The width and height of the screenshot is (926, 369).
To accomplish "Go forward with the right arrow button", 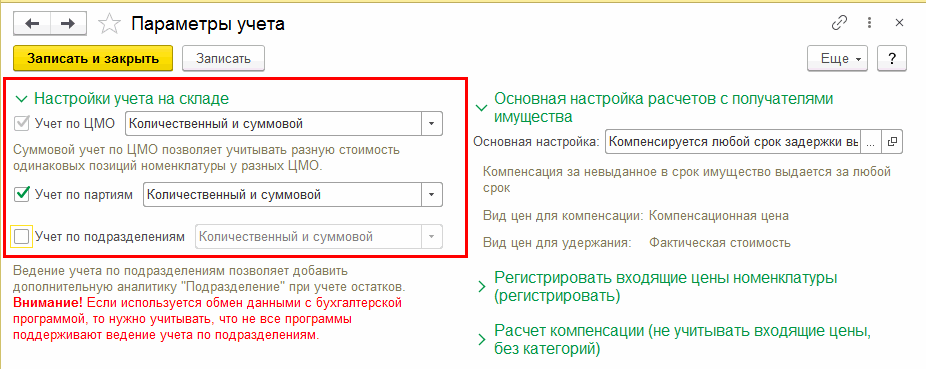I will [69, 24].
